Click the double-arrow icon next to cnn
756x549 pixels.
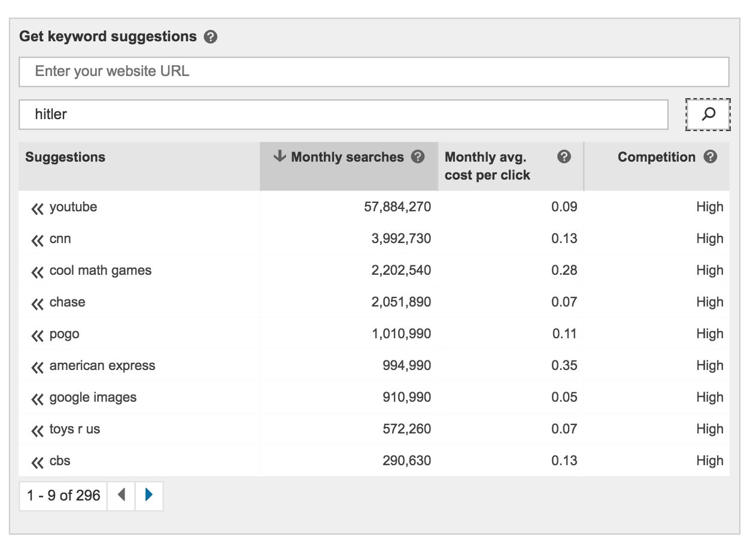pos(37,240)
